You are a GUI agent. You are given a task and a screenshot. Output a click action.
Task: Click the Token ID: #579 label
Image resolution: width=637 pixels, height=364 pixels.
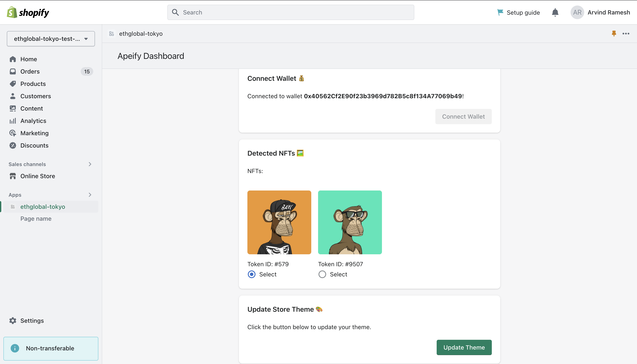(x=268, y=264)
